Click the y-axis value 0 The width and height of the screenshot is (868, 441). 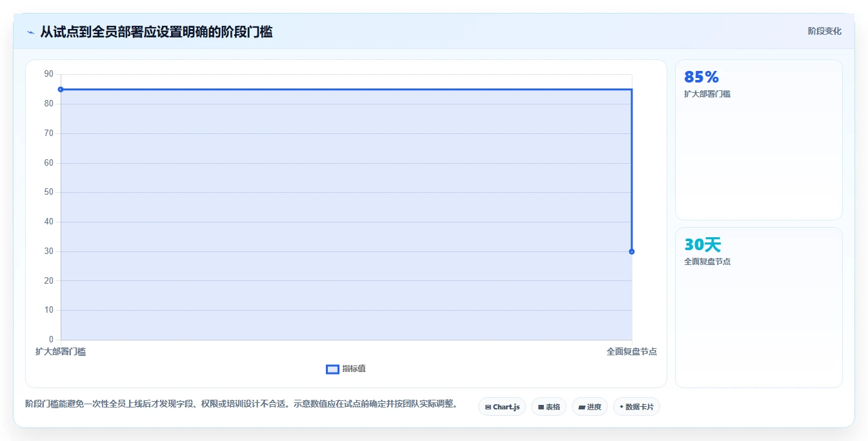pyautogui.click(x=52, y=340)
